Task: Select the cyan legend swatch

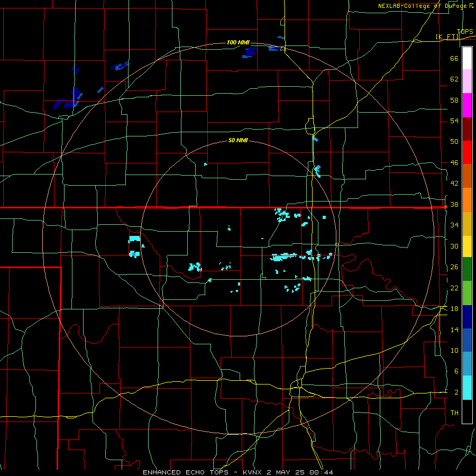Action: (x=467, y=388)
